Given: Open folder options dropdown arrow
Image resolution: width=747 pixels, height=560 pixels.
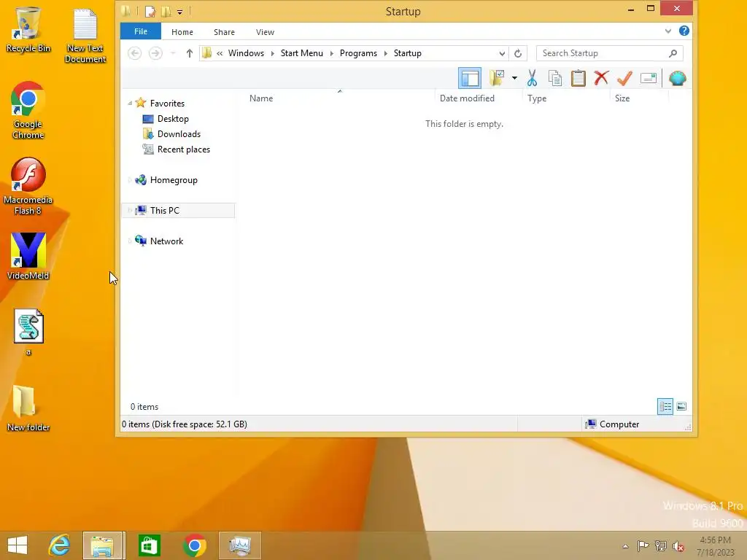Looking at the screenshot, I should [514, 78].
